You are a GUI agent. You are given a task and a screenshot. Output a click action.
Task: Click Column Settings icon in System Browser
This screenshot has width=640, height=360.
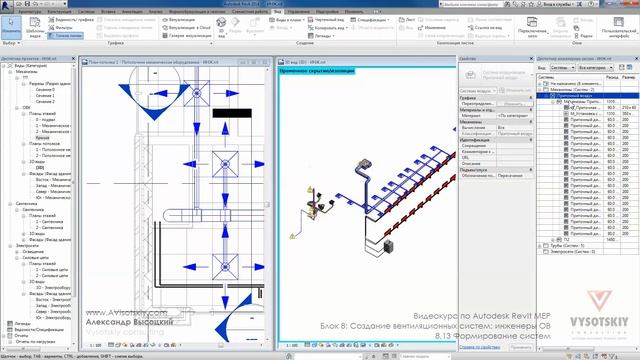coord(629,68)
